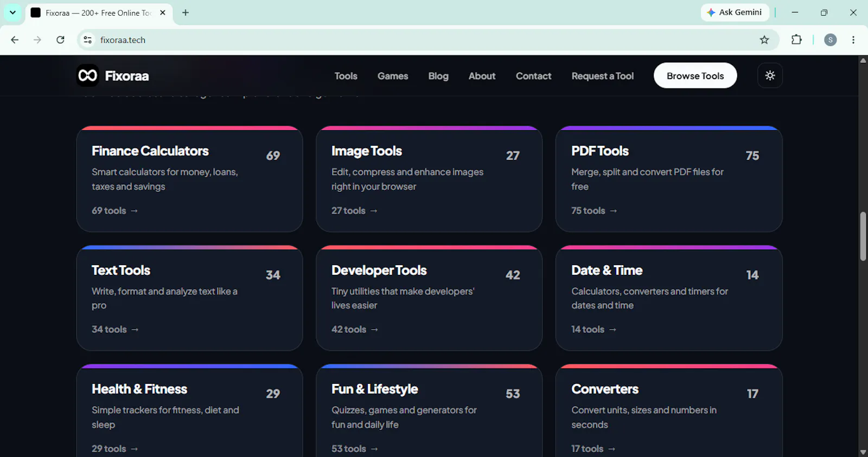Open the Games menu item

393,76
